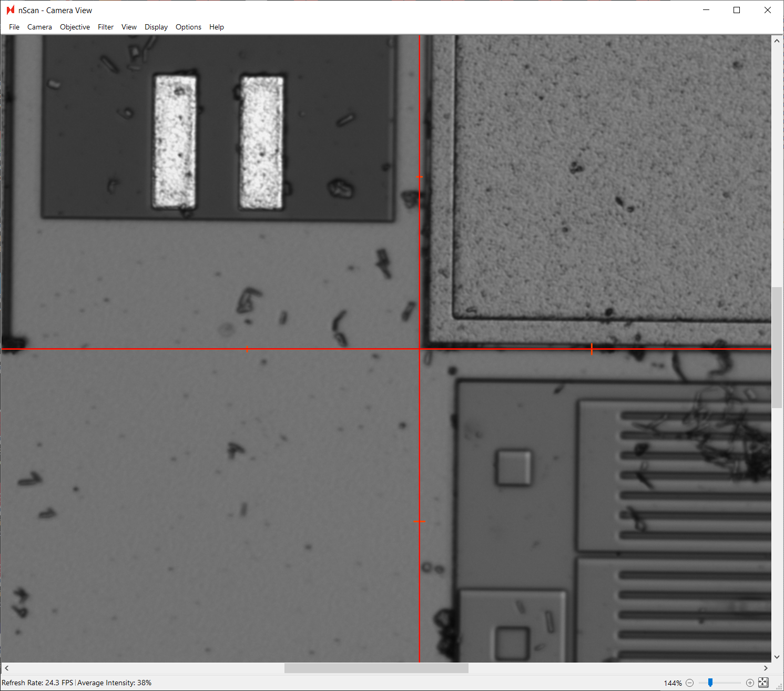
Task: Open the View menu
Action: [129, 27]
